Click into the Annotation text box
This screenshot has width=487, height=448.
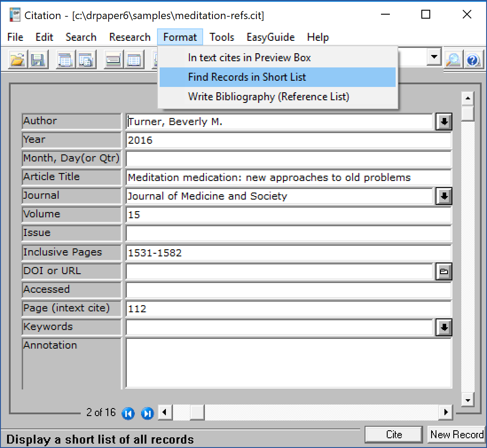pyautogui.click(x=288, y=363)
